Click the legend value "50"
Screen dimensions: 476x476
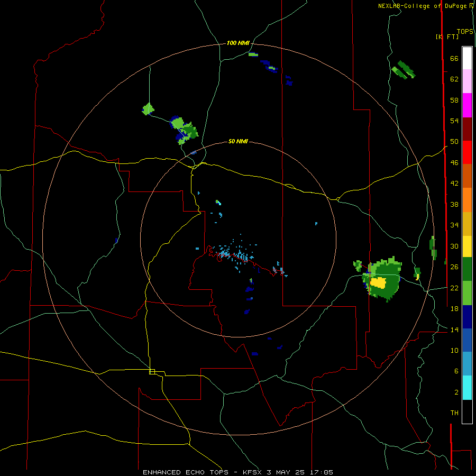point(454,141)
